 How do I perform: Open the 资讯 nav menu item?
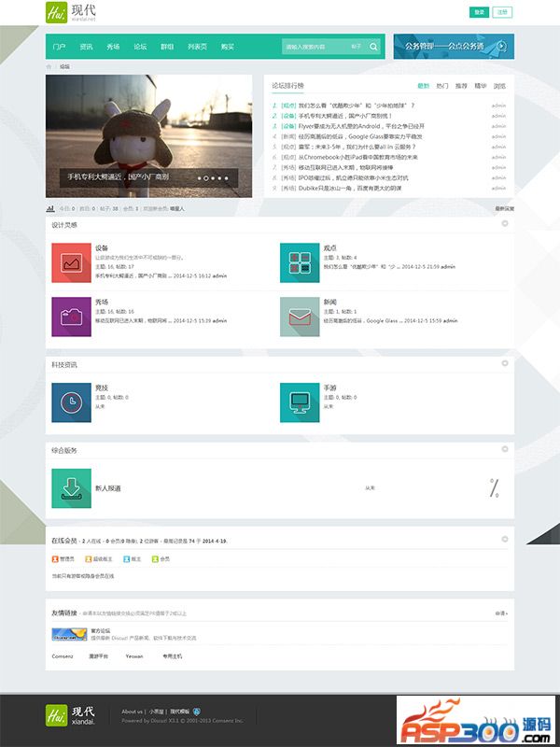click(x=86, y=47)
